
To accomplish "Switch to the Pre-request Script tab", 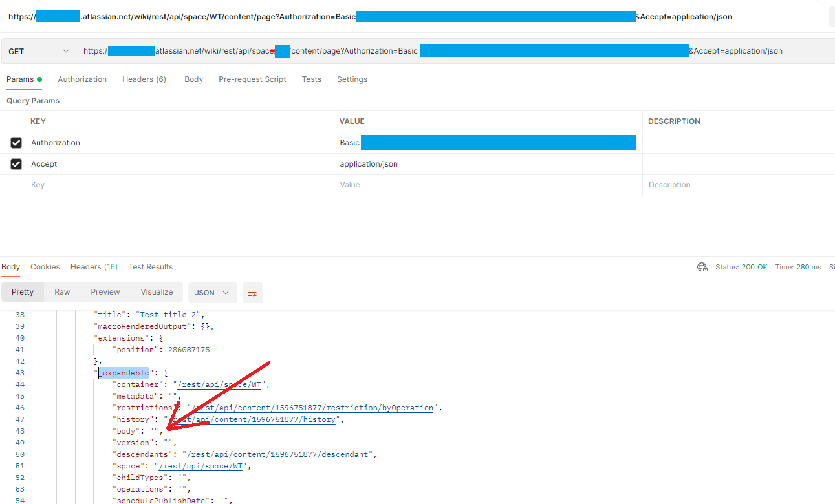I will (252, 79).
